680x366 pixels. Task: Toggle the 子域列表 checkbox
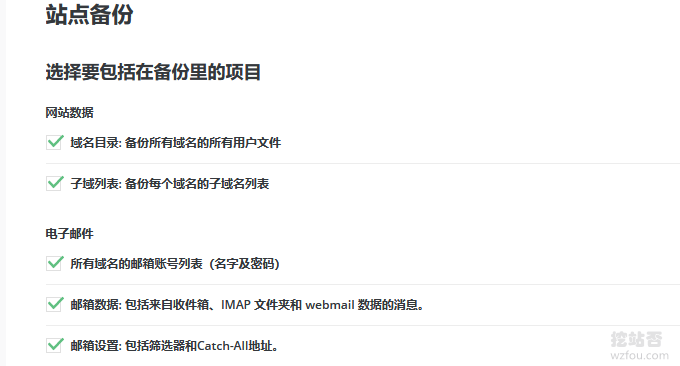54,183
